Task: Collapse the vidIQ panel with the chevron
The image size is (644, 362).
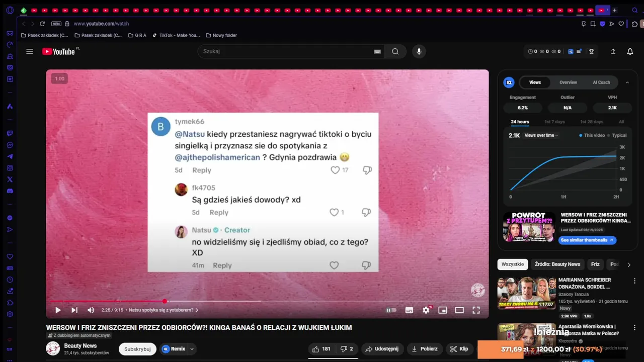Action: (x=627, y=82)
